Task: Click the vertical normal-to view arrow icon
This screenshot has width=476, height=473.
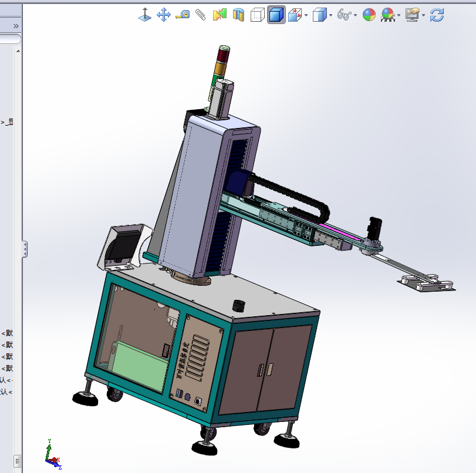Action: coord(144,15)
